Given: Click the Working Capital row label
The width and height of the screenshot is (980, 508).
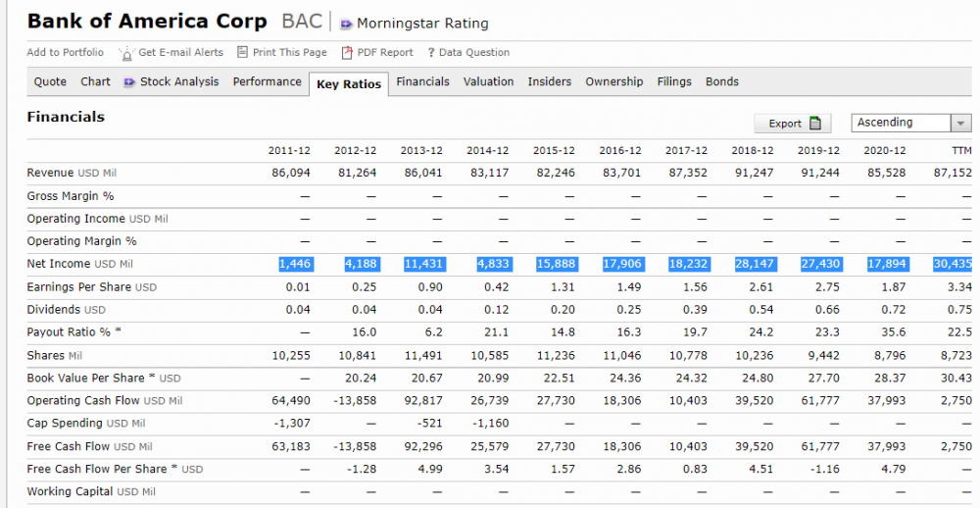Looking at the screenshot, I should [x=90, y=491].
